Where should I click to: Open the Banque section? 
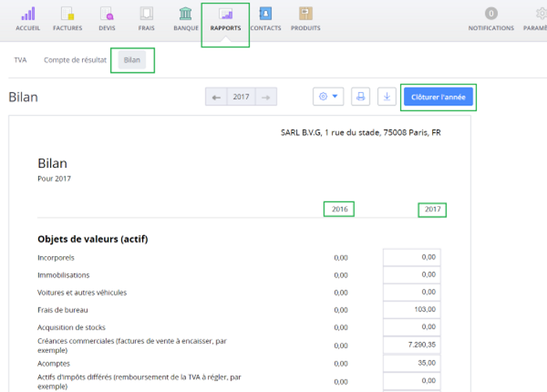[185, 15]
